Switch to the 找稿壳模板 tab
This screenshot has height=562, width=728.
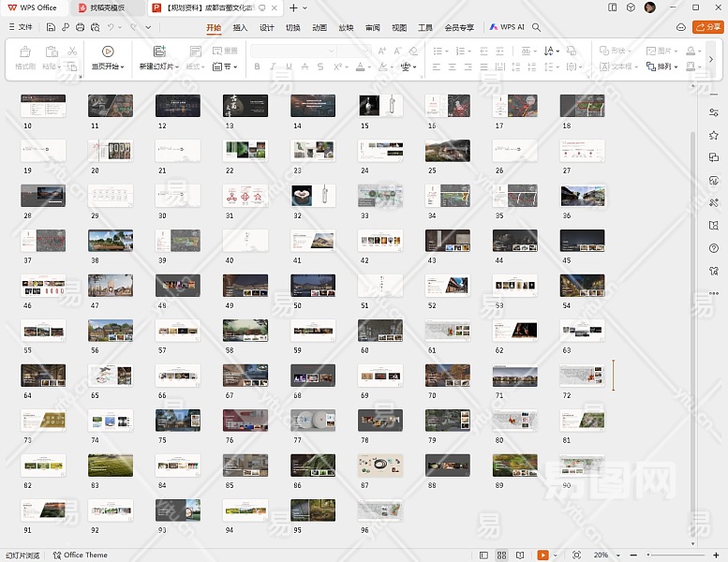pos(107,7)
